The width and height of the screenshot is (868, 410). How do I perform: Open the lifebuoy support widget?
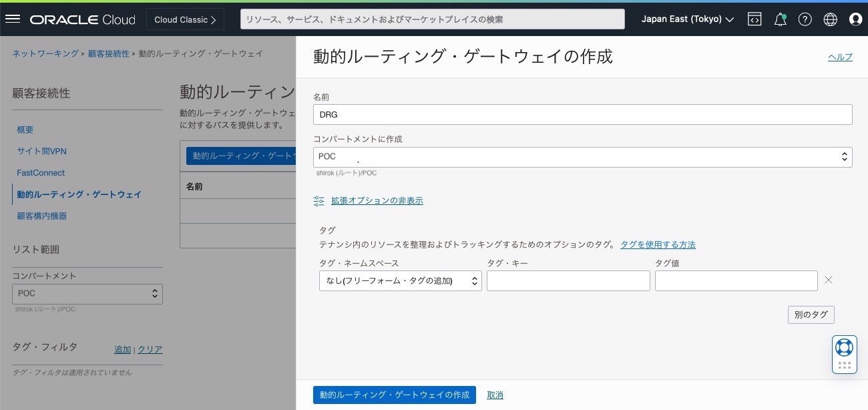pos(844,347)
